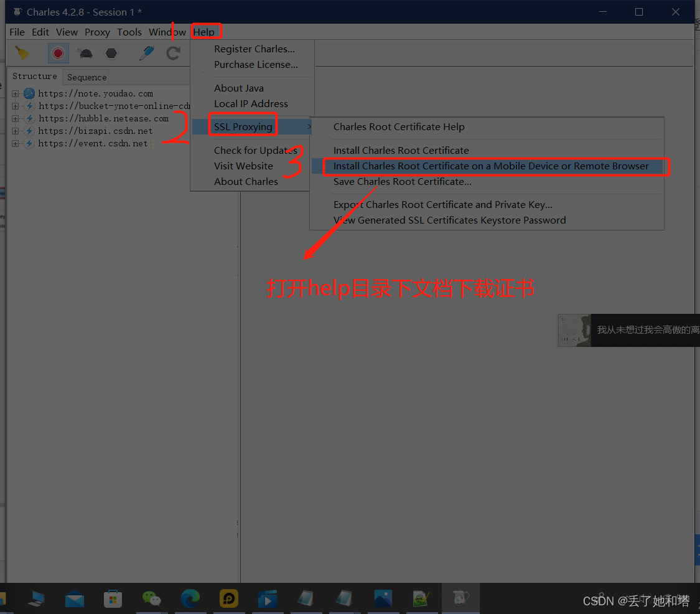Click the Repeat refresh arrow icon
700x614 pixels.
click(x=173, y=53)
